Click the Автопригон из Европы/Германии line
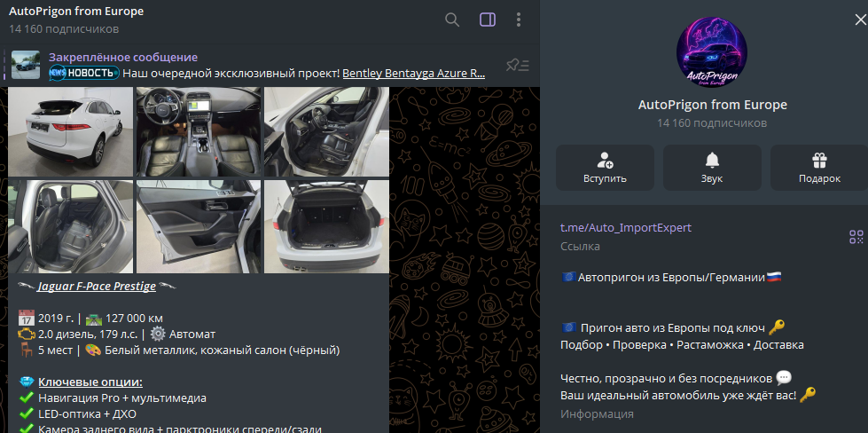 pos(671,278)
